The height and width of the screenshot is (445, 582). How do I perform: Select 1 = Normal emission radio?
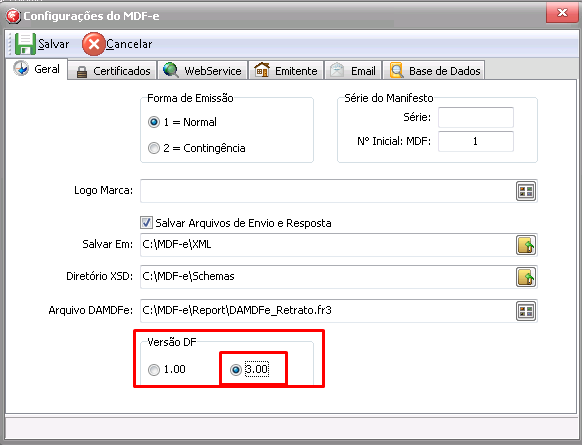tap(154, 122)
